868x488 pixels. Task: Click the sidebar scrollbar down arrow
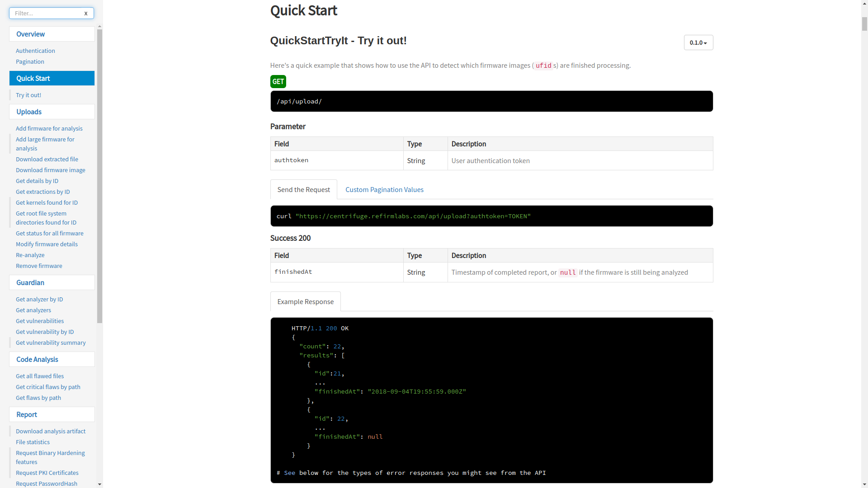click(99, 484)
